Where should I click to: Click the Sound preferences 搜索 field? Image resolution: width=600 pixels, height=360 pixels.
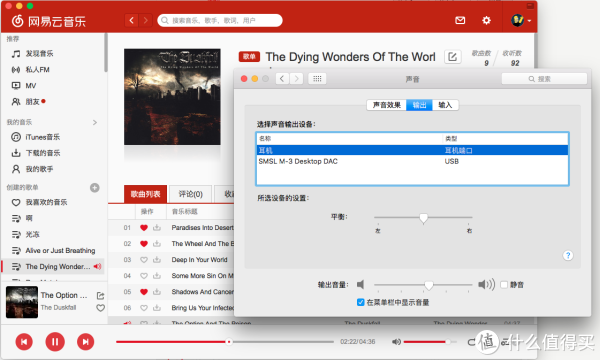click(x=544, y=79)
